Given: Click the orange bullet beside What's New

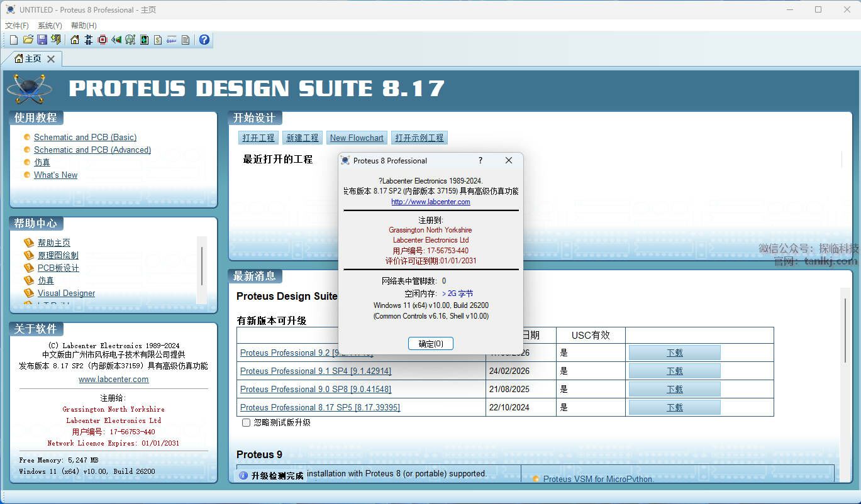Looking at the screenshot, I should point(27,175).
